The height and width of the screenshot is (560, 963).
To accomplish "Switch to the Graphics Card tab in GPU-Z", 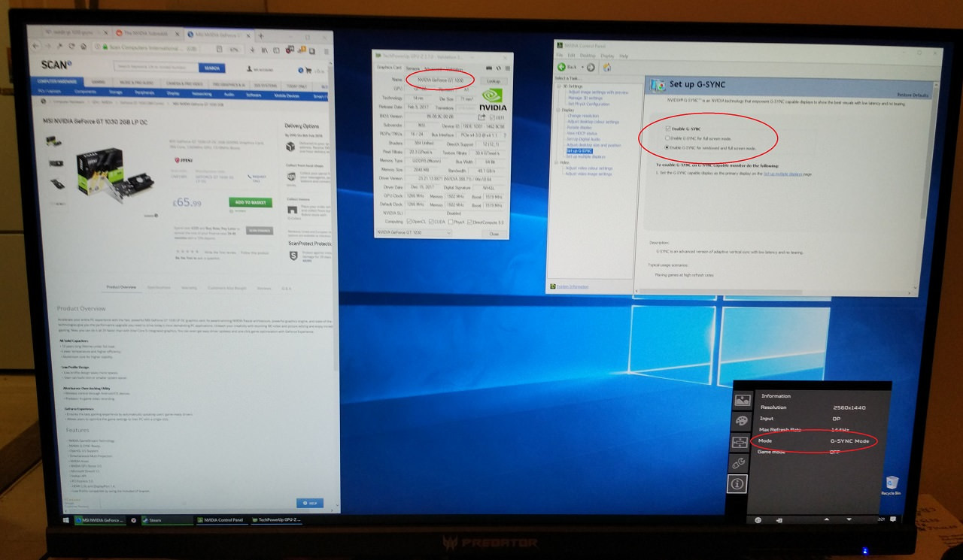I will (x=389, y=68).
